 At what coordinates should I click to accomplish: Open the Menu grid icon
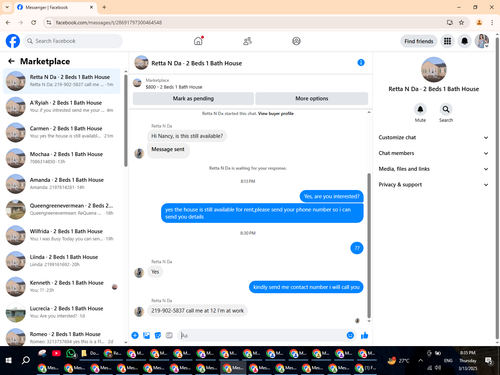[x=447, y=41]
